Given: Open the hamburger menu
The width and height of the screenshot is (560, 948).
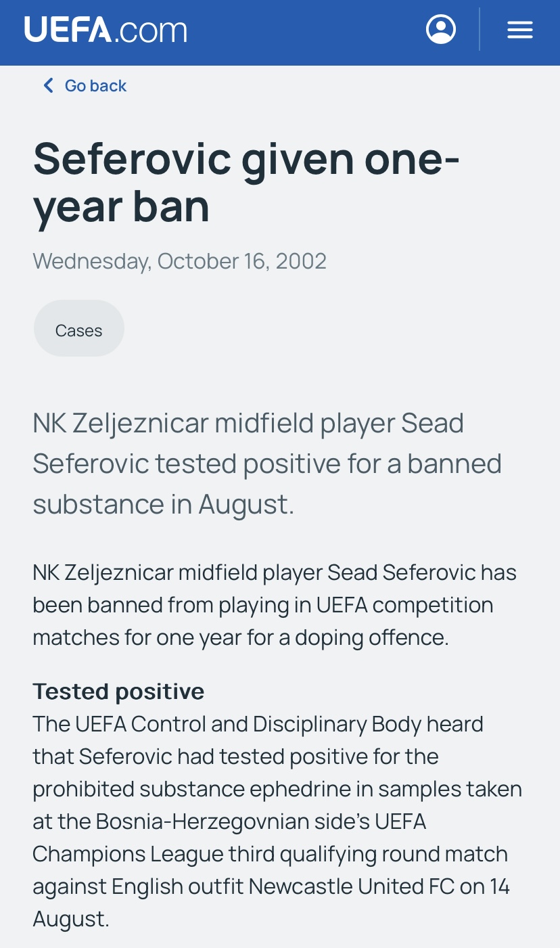Looking at the screenshot, I should [519, 30].
